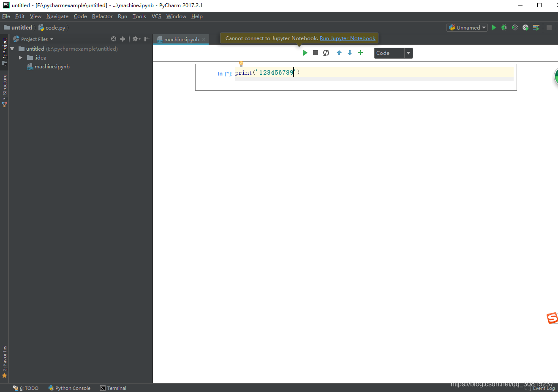
Task: Click inside the print code cell
Action: pos(264,73)
